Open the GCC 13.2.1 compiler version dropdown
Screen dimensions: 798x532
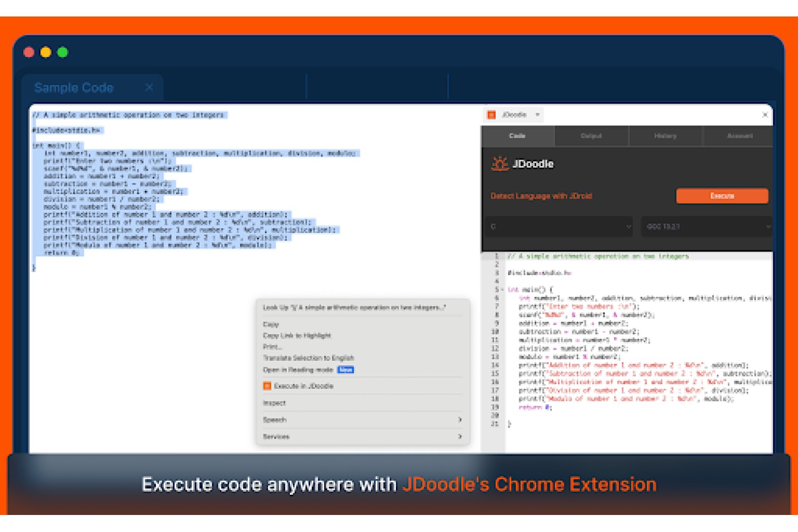click(706, 227)
